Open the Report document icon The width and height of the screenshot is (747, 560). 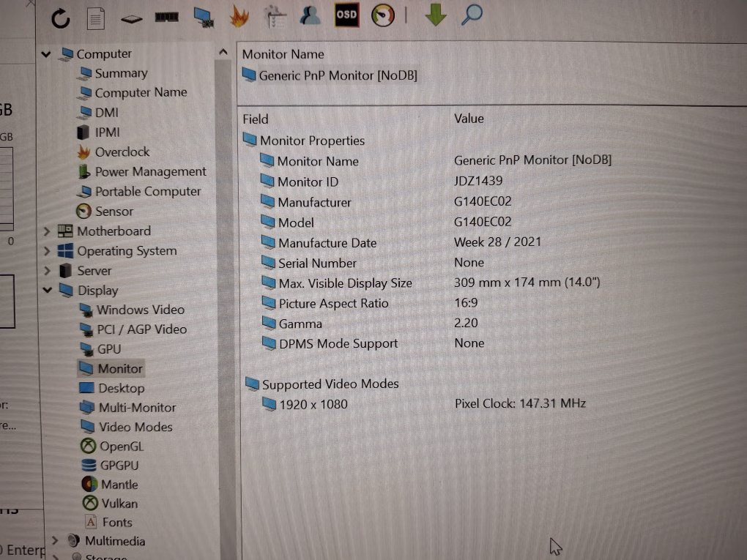[96, 18]
